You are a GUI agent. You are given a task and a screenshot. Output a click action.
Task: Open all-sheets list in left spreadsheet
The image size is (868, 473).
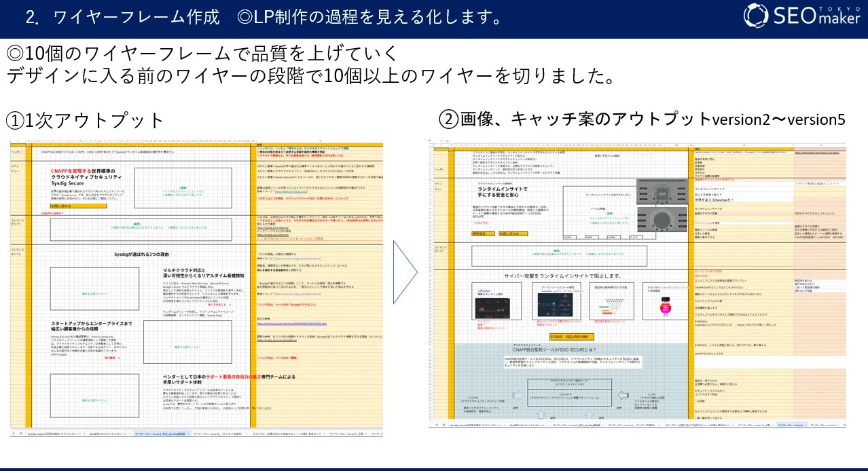(x=20, y=432)
